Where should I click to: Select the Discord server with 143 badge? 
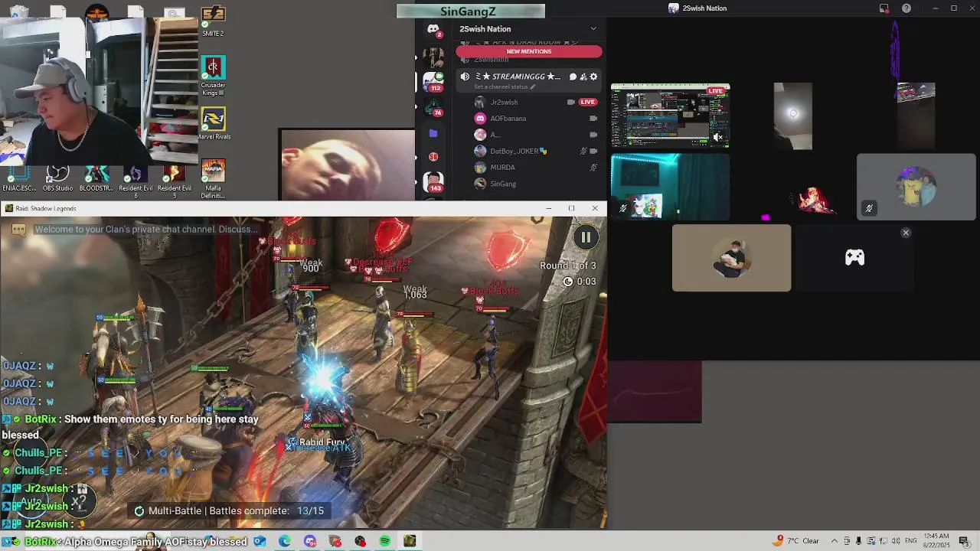[x=433, y=182]
